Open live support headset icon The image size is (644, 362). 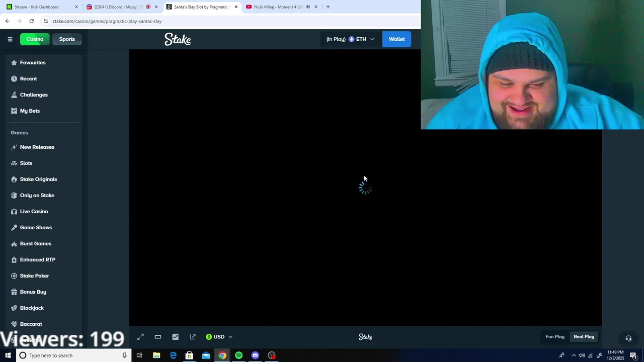coord(628,338)
